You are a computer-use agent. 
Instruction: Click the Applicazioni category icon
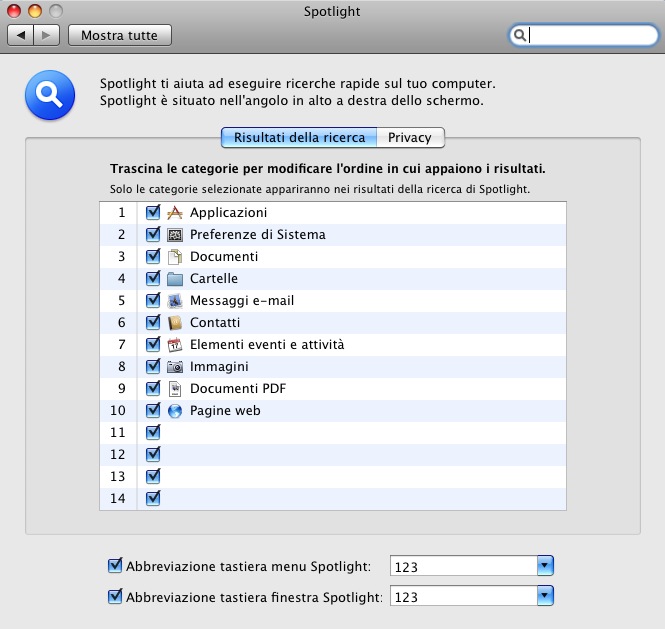click(174, 212)
